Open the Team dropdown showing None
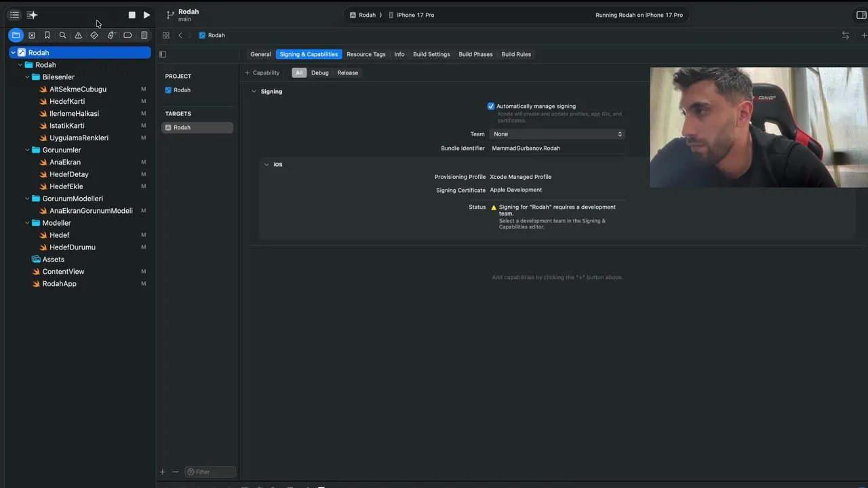The height and width of the screenshot is (488, 868). pos(557,134)
